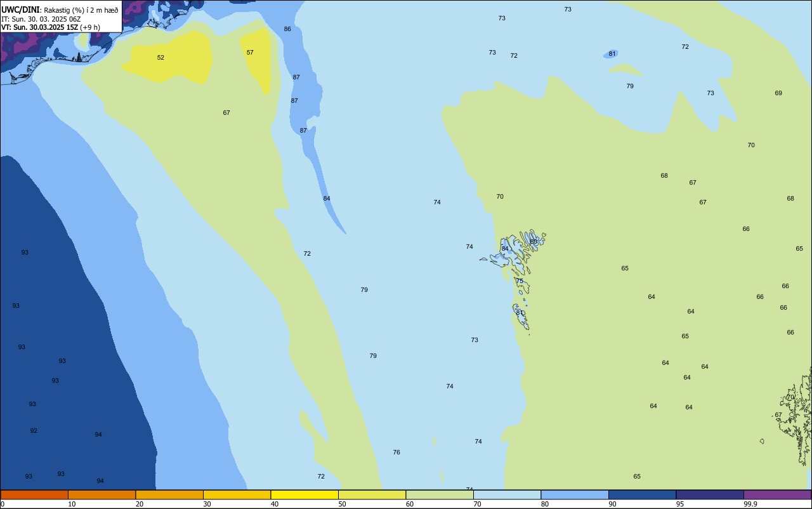Click the dark orange 0–10 legend swatch
Image resolution: width=812 pixels, height=509 pixels.
(x=34, y=494)
